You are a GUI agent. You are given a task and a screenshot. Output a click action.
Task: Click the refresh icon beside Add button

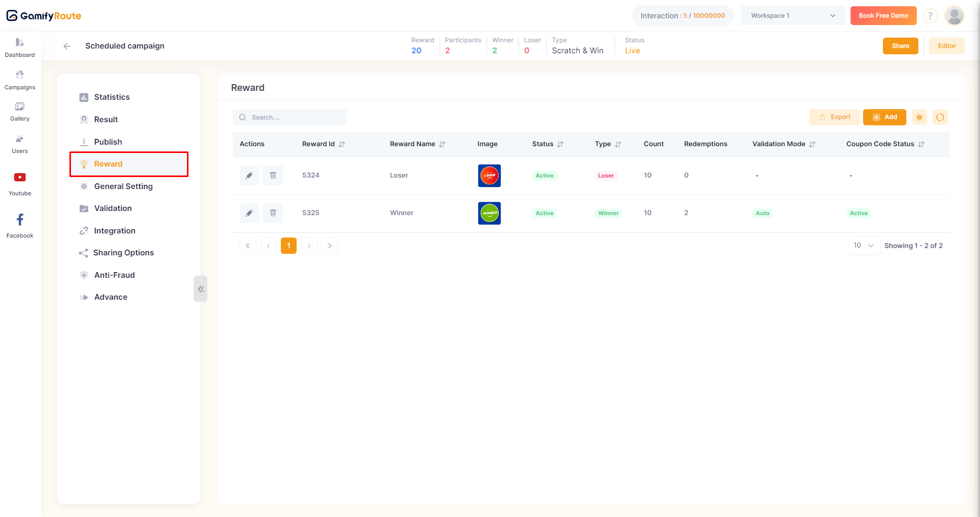click(940, 118)
